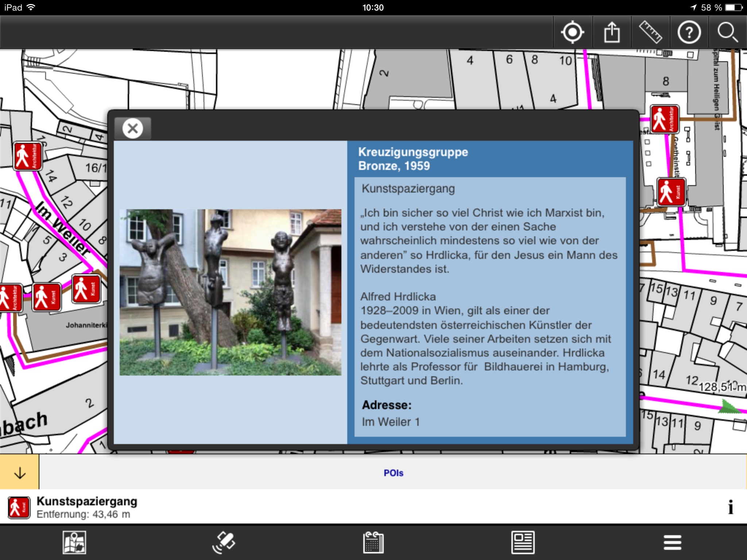This screenshot has width=747, height=560.
Task: Tap the Architektur marker near Im Weiler 14
Action: tap(28, 156)
